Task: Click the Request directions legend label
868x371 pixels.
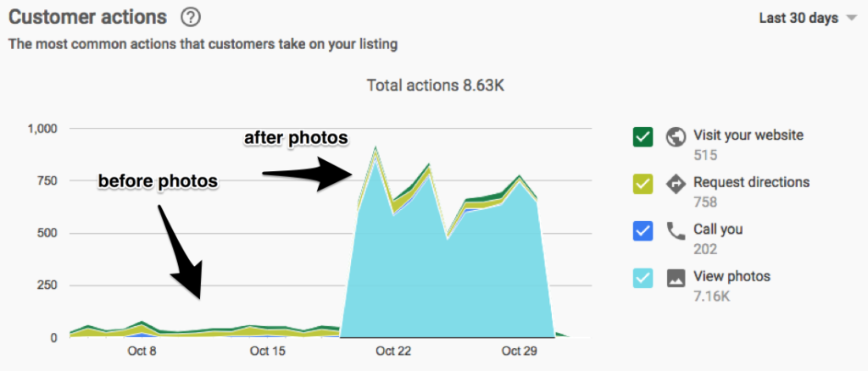Action: tap(751, 182)
